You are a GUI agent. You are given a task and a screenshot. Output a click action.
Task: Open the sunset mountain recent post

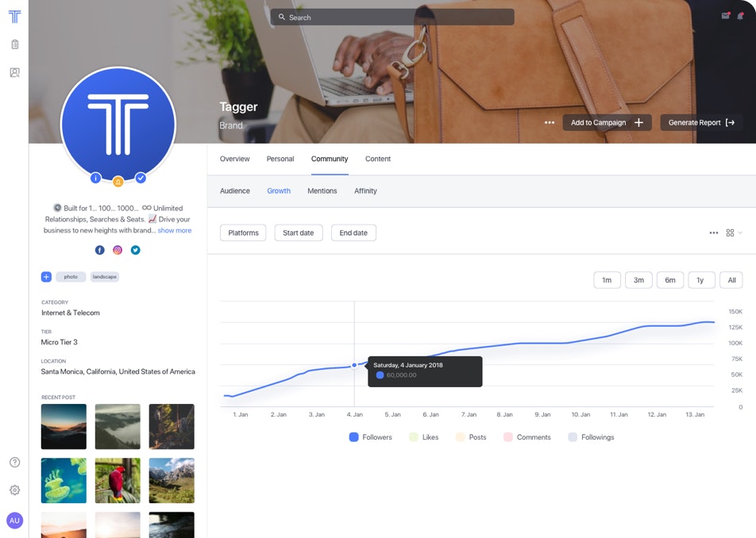click(64, 427)
